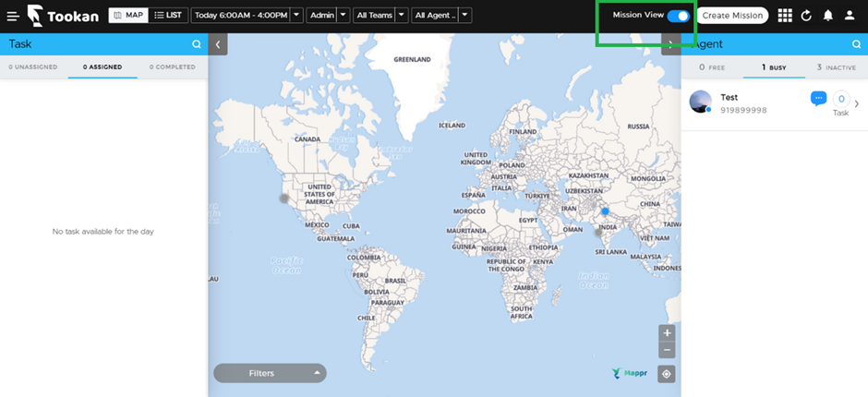Expand the arrow beside All Agent
868x397 pixels.
(x=465, y=16)
